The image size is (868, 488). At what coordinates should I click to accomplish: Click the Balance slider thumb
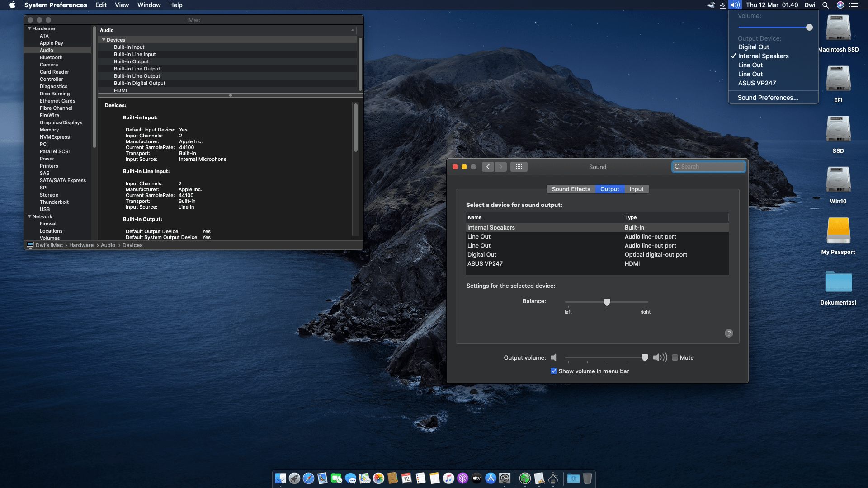click(x=607, y=302)
